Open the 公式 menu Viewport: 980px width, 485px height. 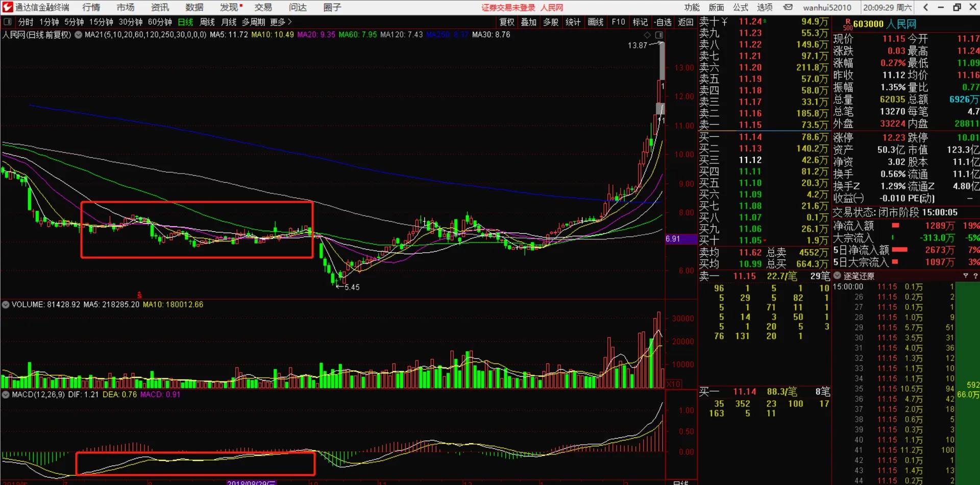(x=741, y=7)
